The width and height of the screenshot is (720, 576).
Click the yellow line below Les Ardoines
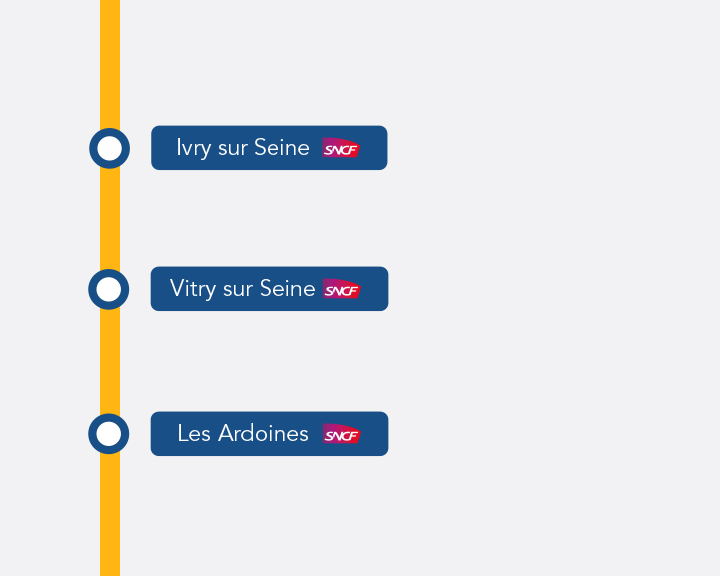click(x=110, y=515)
